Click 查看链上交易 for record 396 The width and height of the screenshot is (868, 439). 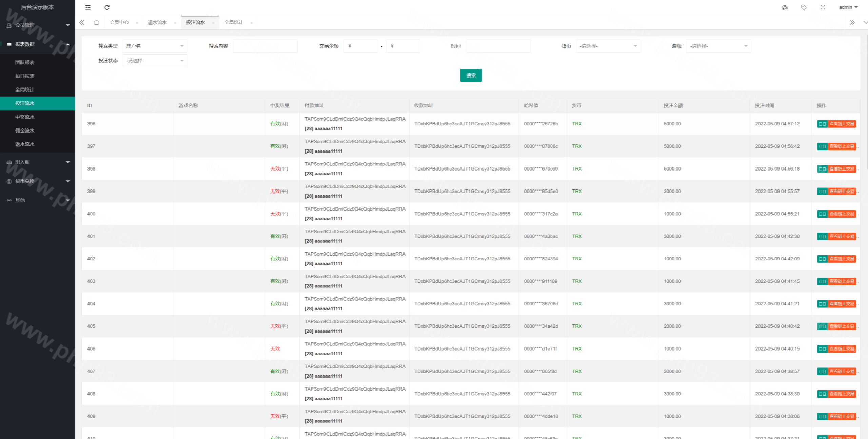coord(842,124)
